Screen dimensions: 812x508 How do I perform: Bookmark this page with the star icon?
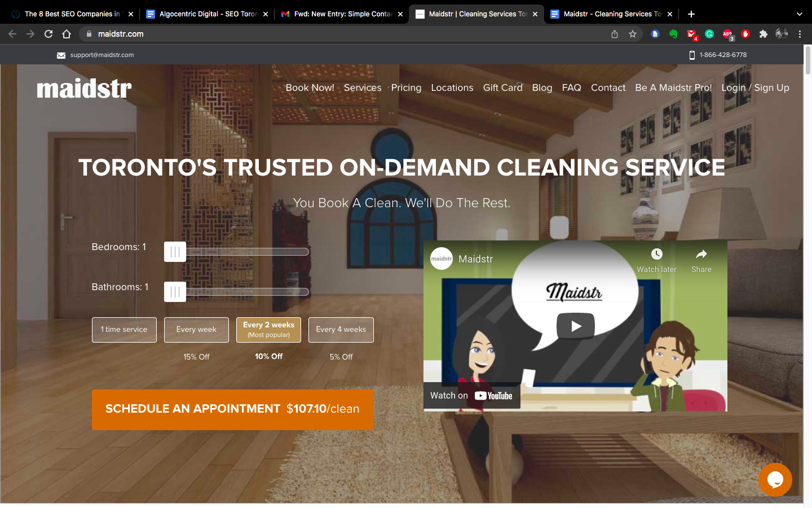pyautogui.click(x=633, y=34)
